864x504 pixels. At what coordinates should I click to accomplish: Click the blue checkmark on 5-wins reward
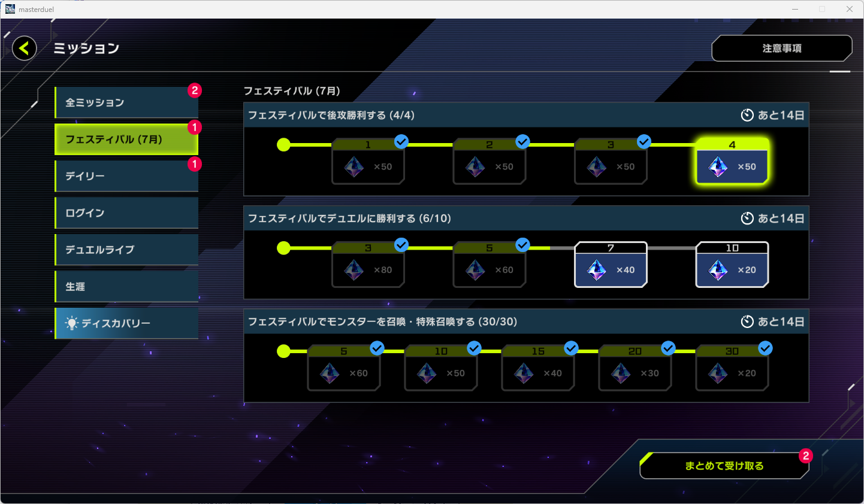pos(522,244)
